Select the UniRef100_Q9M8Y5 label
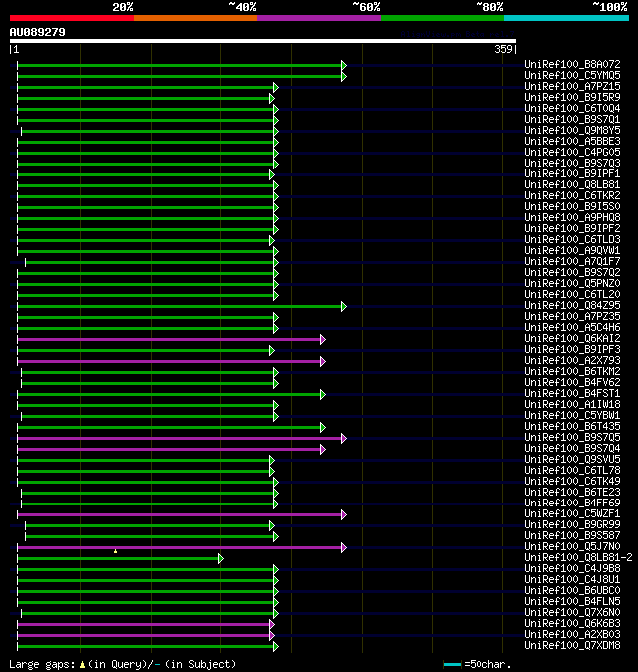 point(572,130)
